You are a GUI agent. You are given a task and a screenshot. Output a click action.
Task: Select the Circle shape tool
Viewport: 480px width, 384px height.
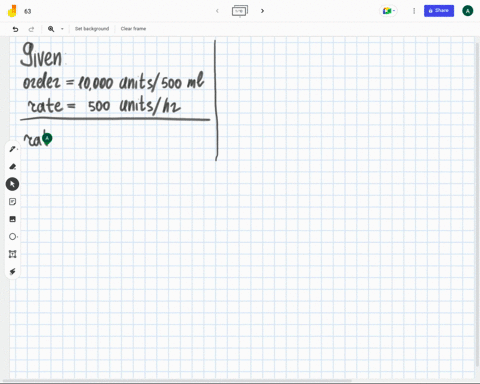pos(12,237)
